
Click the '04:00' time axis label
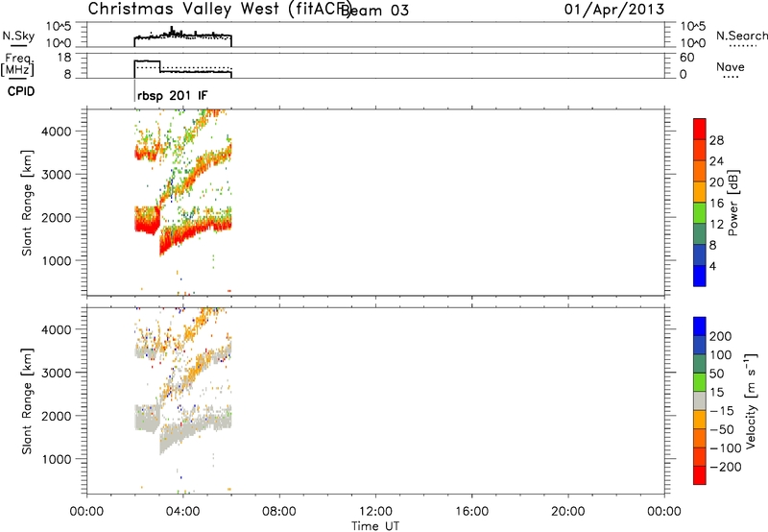click(182, 512)
